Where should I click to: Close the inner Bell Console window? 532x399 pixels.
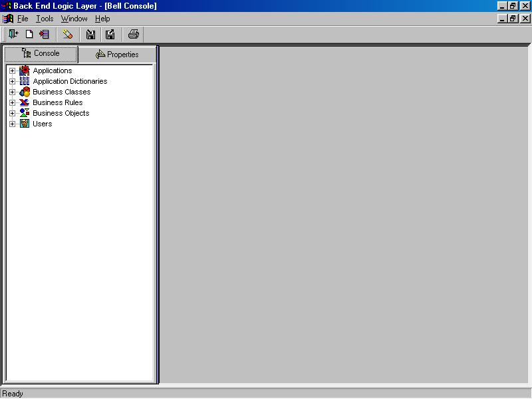point(525,19)
